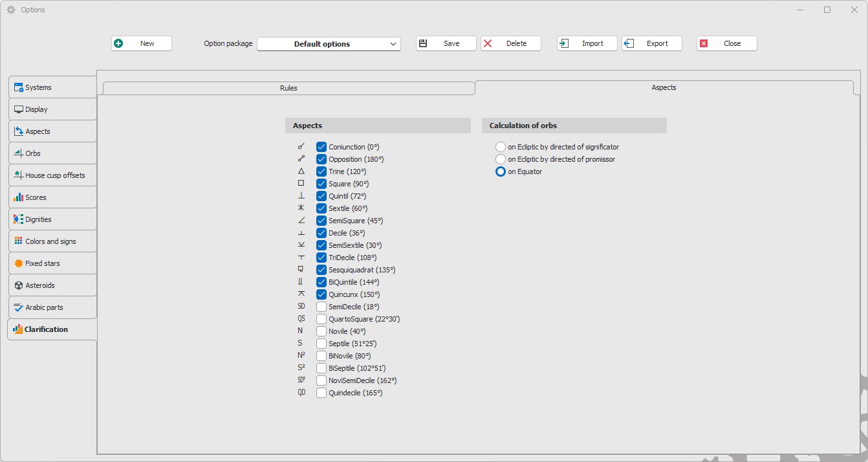Click the green plus icon on New
This screenshot has width=868, height=462.
point(118,43)
